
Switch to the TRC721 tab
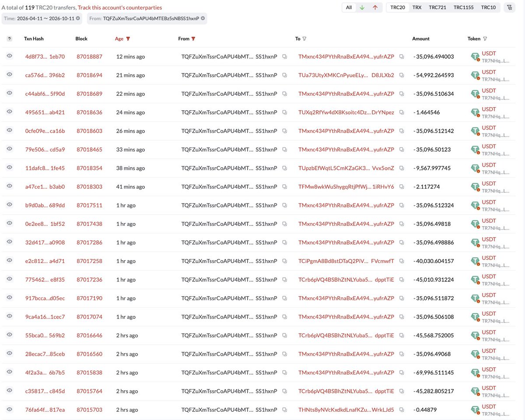coord(438,7)
